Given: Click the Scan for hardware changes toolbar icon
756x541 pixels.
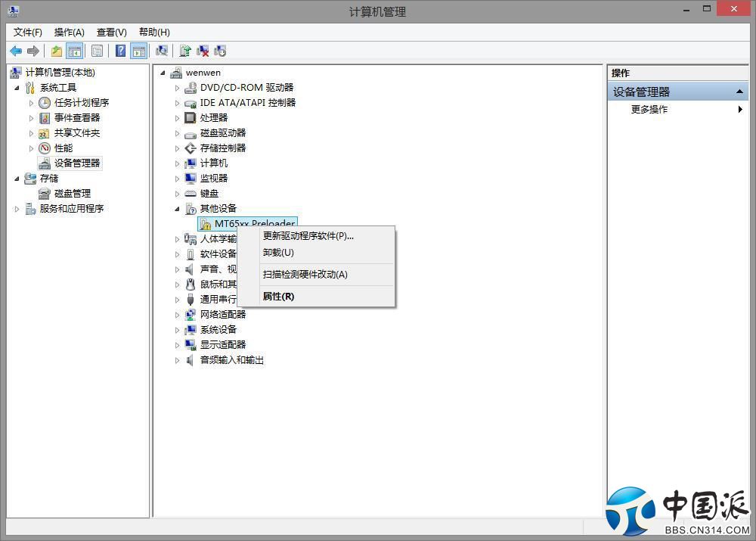Looking at the screenshot, I should pos(162,51).
